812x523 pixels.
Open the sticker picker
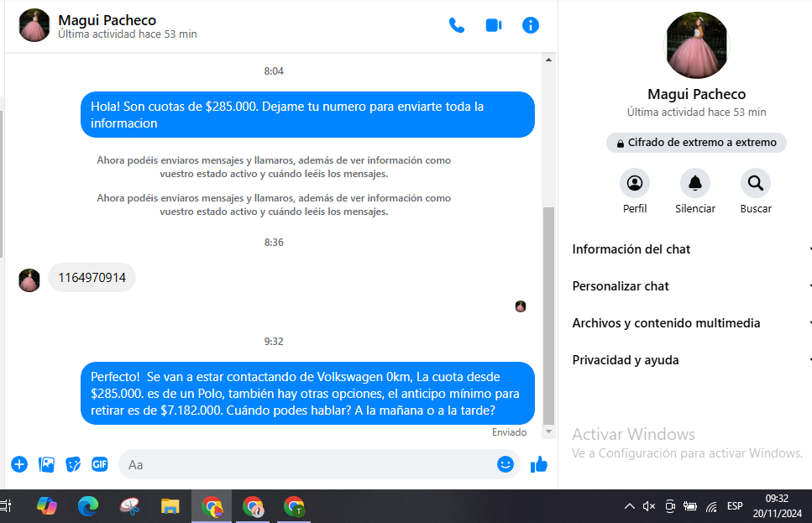74,464
